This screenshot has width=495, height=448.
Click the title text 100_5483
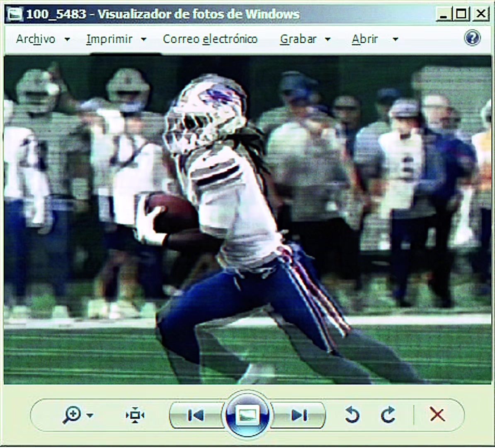click(x=56, y=14)
